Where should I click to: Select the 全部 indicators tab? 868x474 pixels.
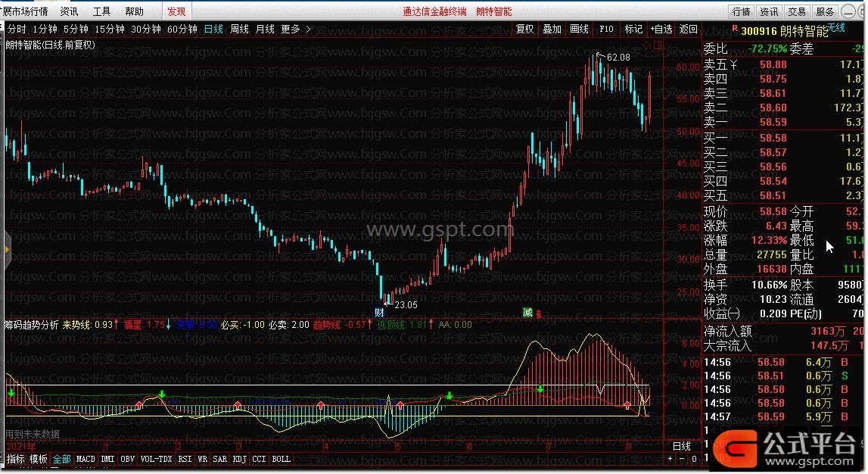point(61,459)
